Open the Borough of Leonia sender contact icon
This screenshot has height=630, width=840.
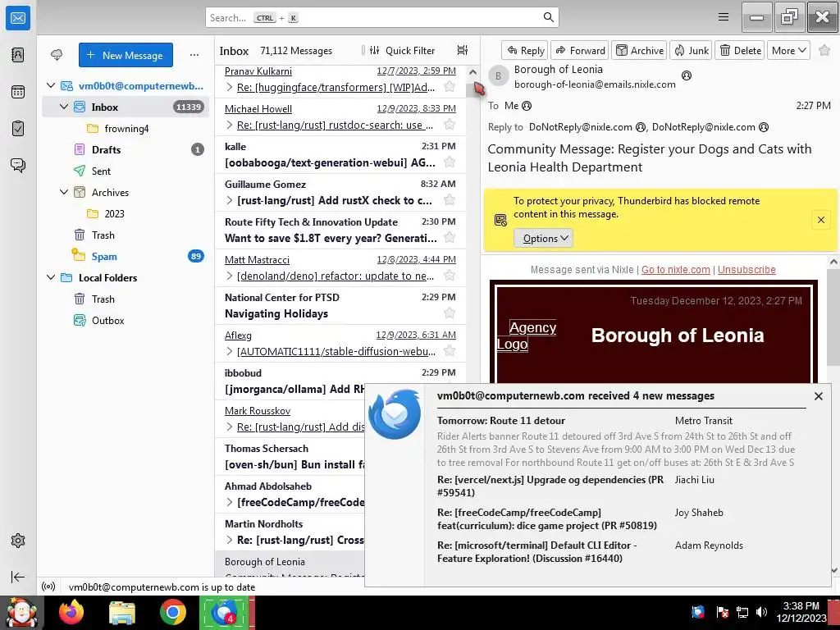pos(687,75)
